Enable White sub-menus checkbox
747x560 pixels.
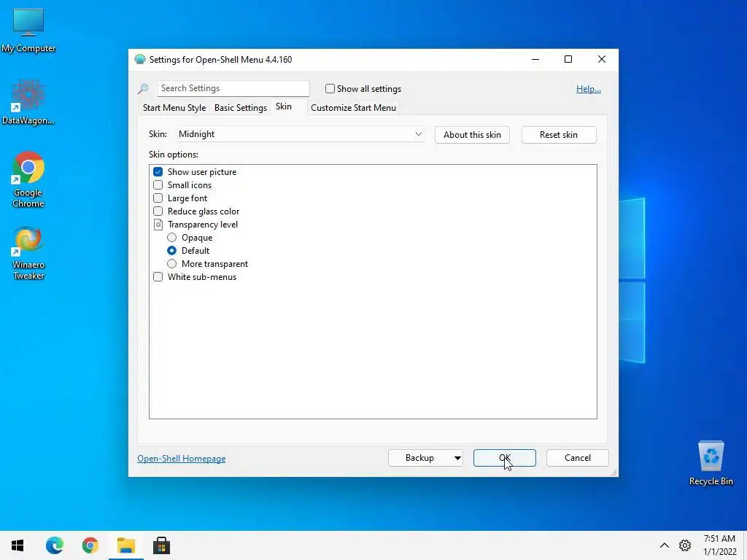tap(158, 276)
